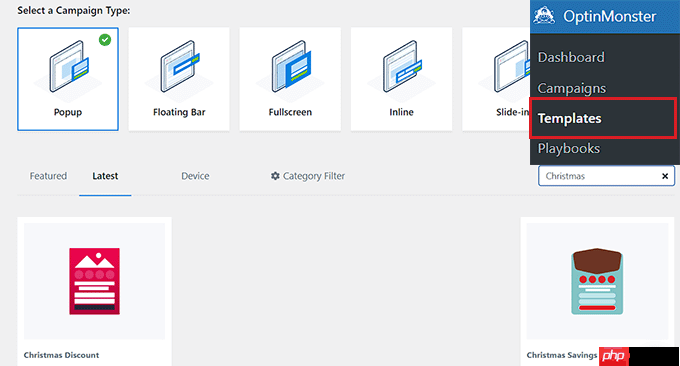Image resolution: width=680 pixels, height=366 pixels.
Task: Switch to the Latest tab
Action: point(105,176)
